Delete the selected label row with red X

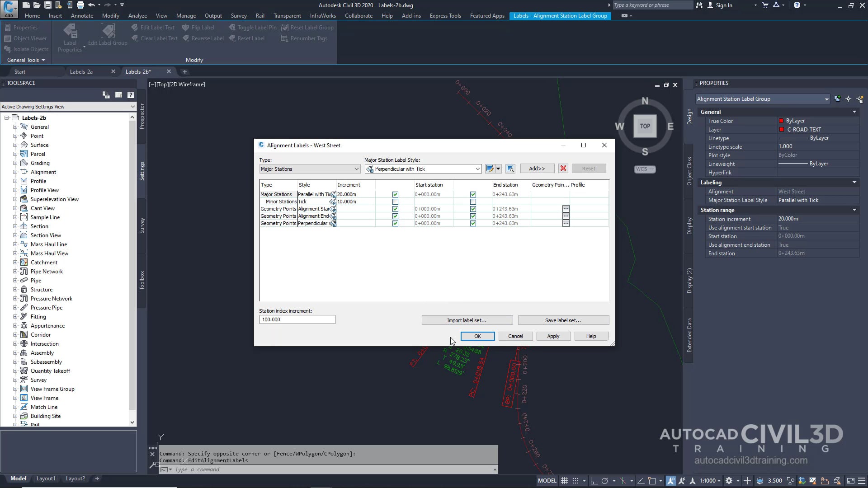pyautogui.click(x=563, y=168)
